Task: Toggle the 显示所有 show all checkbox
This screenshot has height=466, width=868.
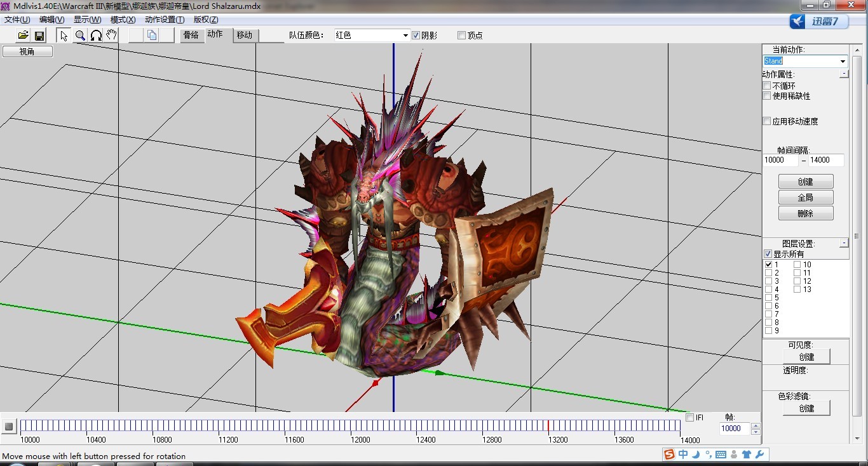Action: click(768, 254)
